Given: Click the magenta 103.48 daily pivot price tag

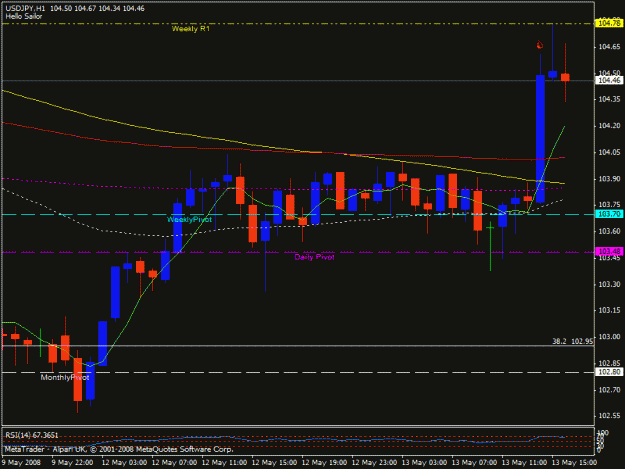Looking at the screenshot, I should [609, 251].
